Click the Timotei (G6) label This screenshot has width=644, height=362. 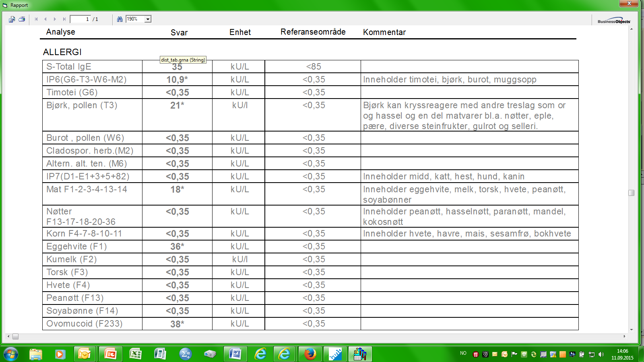72,93
